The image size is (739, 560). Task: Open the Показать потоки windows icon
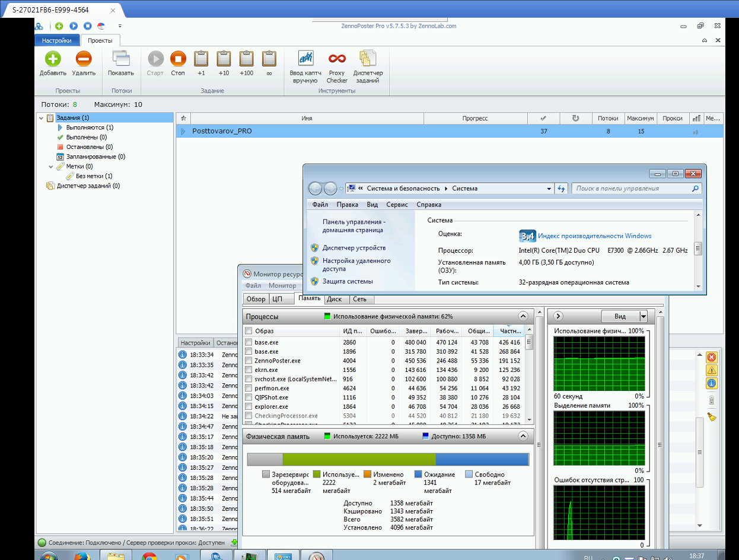tap(121, 59)
